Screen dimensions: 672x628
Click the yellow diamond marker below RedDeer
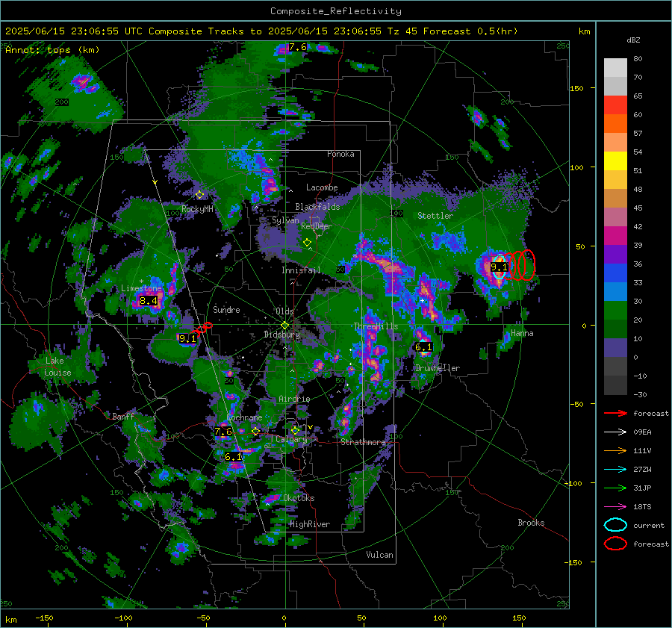(x=308, y=243)
